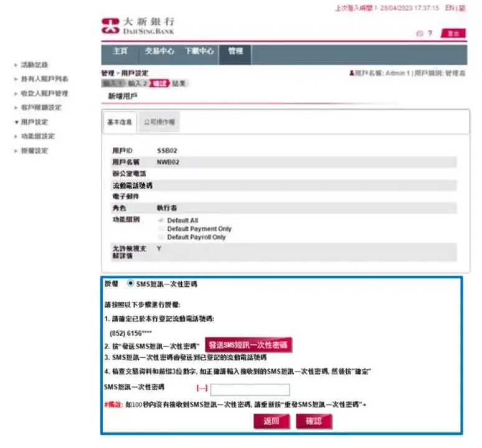Expand 收款人賬戶管理 in the sidebar
Viewport: 482px width, 448px height.
coord(44,93)
